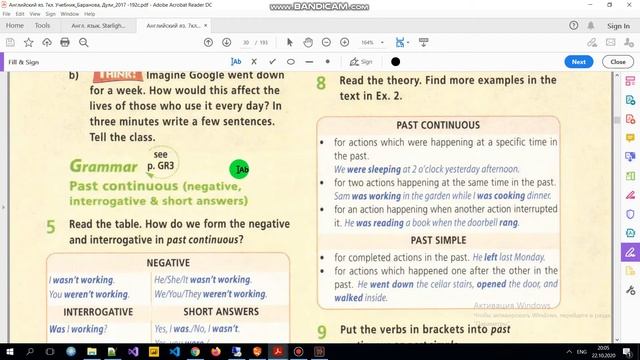This screenshot has width=640, height=360.
Task: Go to next page with down arrow
Action: click(x=227, y=42)
